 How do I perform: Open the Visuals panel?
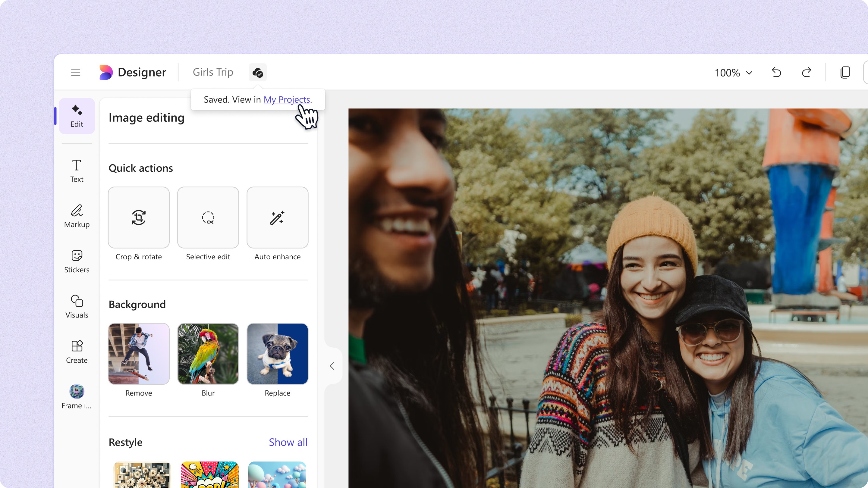coord(77,306)
